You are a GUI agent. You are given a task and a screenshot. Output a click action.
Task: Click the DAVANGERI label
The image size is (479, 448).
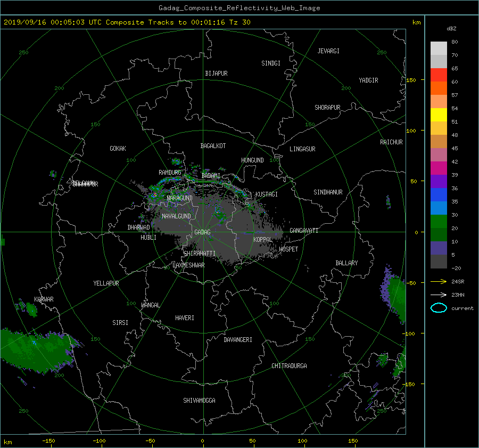pos(238,340)
